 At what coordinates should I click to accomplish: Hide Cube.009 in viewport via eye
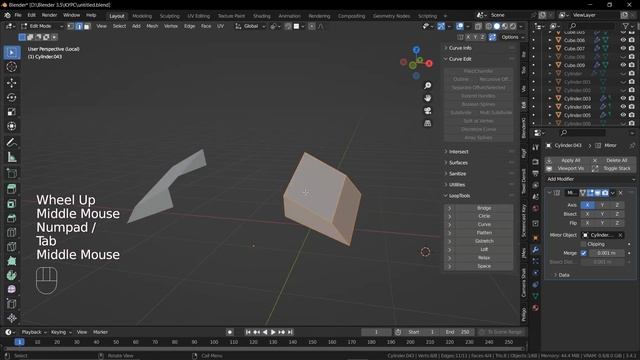(x=623, y=65)
